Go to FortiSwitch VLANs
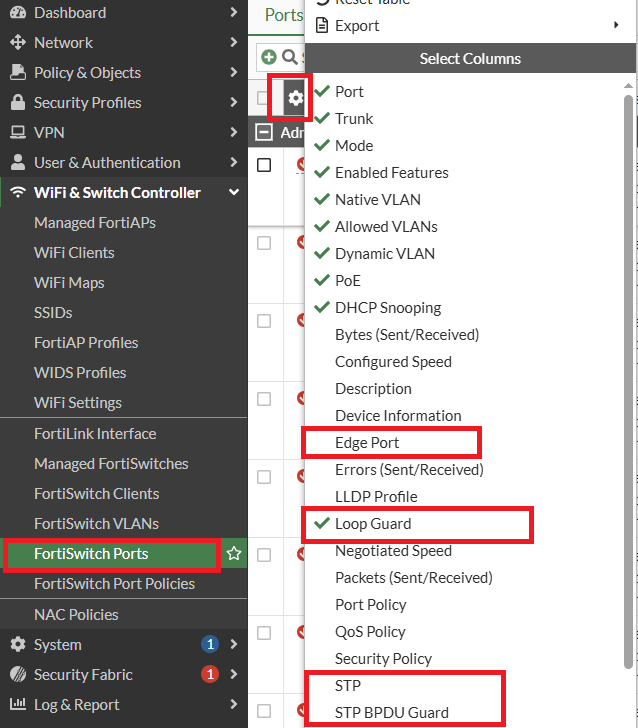The height and width of the screenshot is (728, 638). (96, 524)
